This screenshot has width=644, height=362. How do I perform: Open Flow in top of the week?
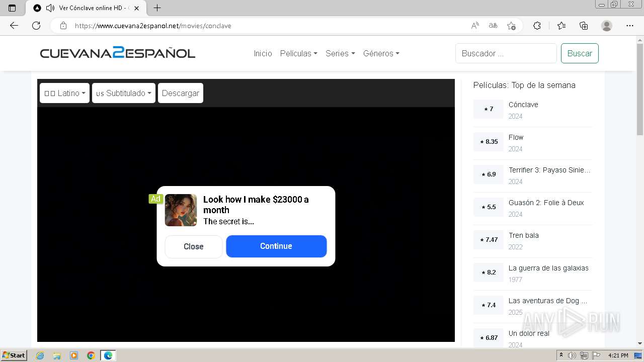[516, 137]
